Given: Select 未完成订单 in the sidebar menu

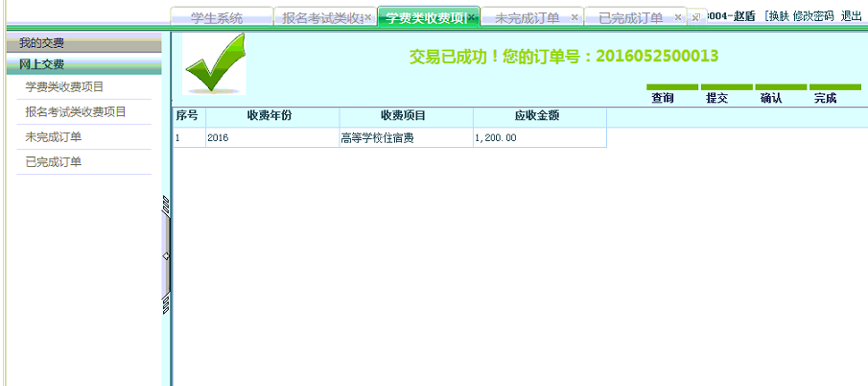Looking at the screenshot, I should [54, 137].
